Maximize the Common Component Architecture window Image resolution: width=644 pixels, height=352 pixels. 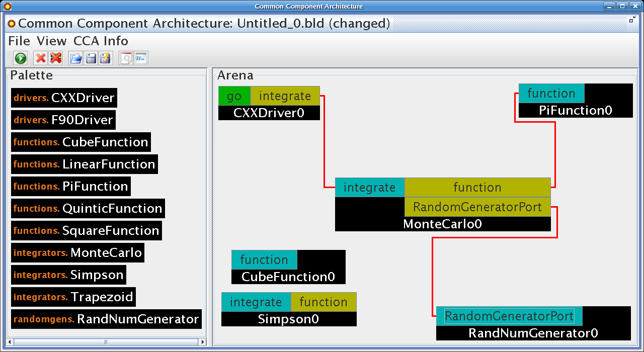click(622, 6)
